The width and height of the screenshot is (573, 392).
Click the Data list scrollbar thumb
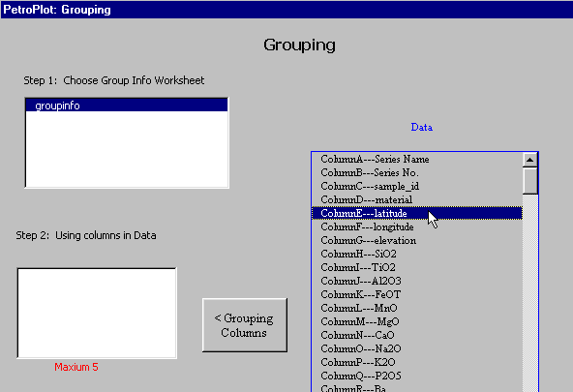coord(529,180)
